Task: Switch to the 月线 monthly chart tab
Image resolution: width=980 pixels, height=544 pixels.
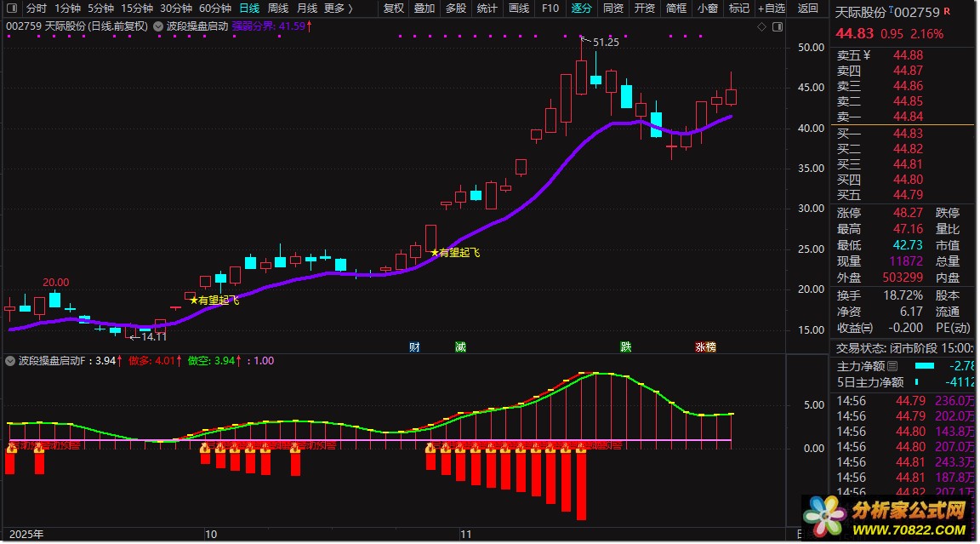Action: pos(307,9)
